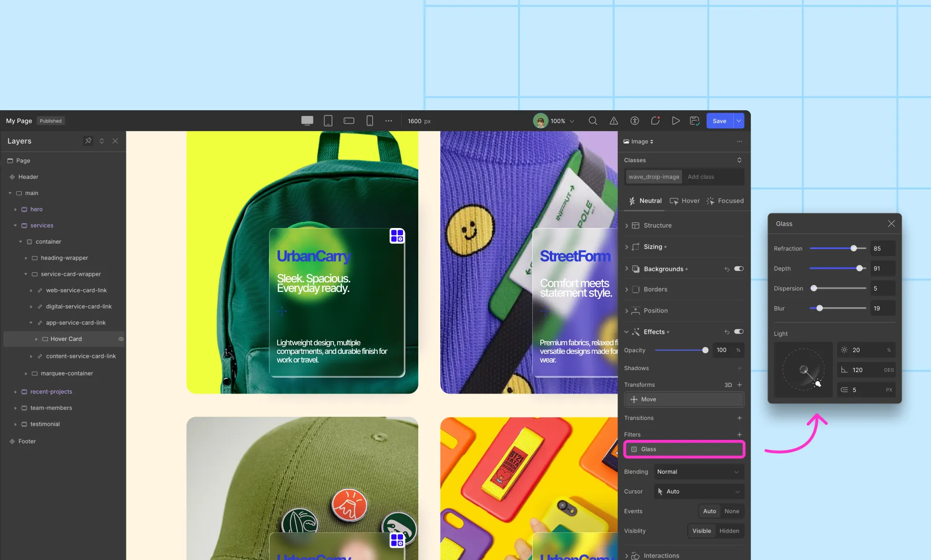This screenshot has height=560, width=931.
Task: Open the Glass filter entry
Action: [684, 449]
